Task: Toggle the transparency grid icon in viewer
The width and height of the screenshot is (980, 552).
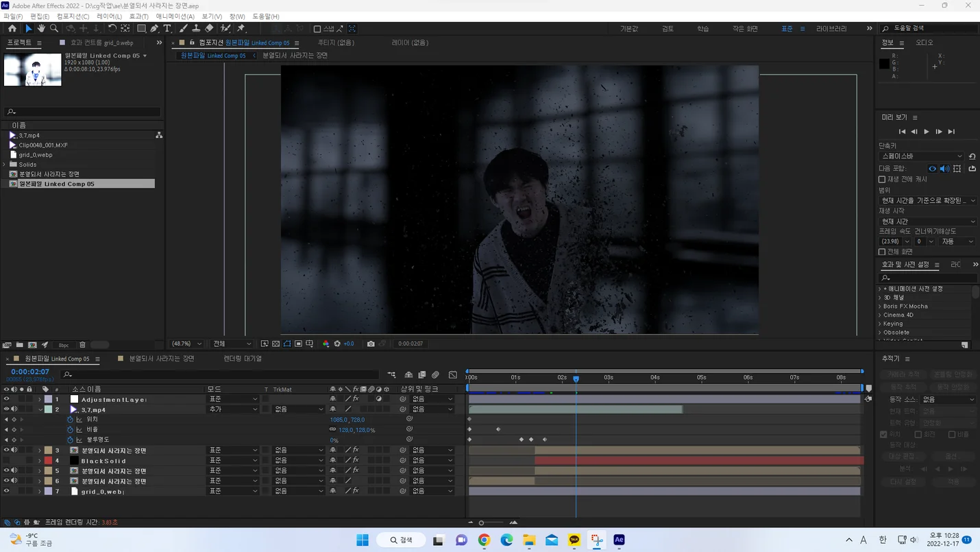Action: pyautogui.click(x=275, y=344)
